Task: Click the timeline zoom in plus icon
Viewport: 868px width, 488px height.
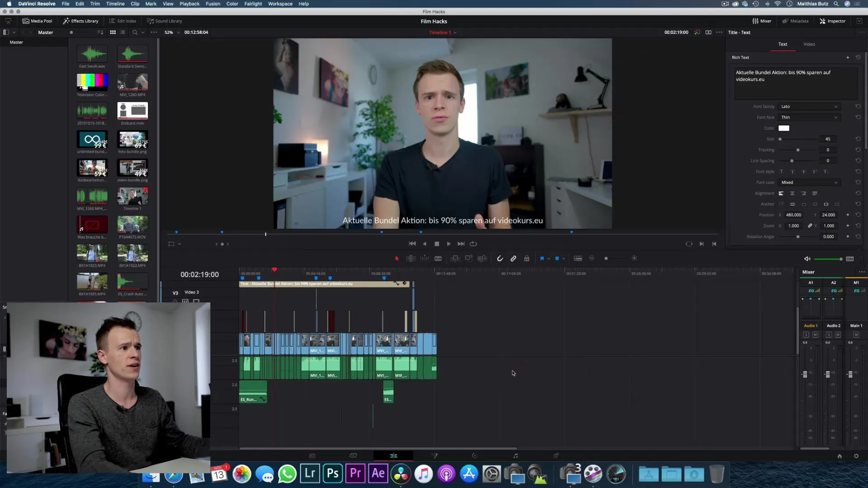Action: tap(634, 258)
